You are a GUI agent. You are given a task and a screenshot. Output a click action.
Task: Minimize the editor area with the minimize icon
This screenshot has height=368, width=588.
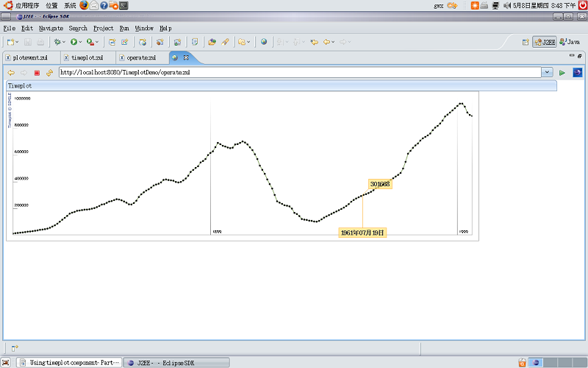[572, 56]
